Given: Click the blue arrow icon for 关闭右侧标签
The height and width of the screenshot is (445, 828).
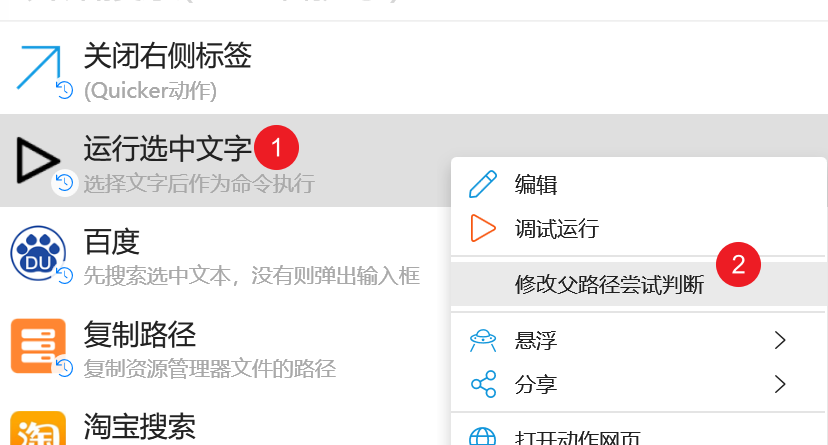Looking at the screenshot, I should pos(39,67).
